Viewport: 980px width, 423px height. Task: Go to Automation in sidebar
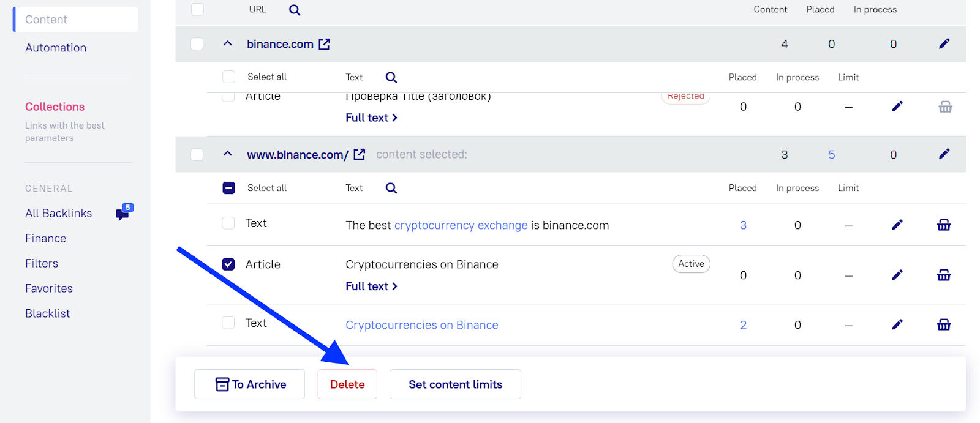coord(56,48)
